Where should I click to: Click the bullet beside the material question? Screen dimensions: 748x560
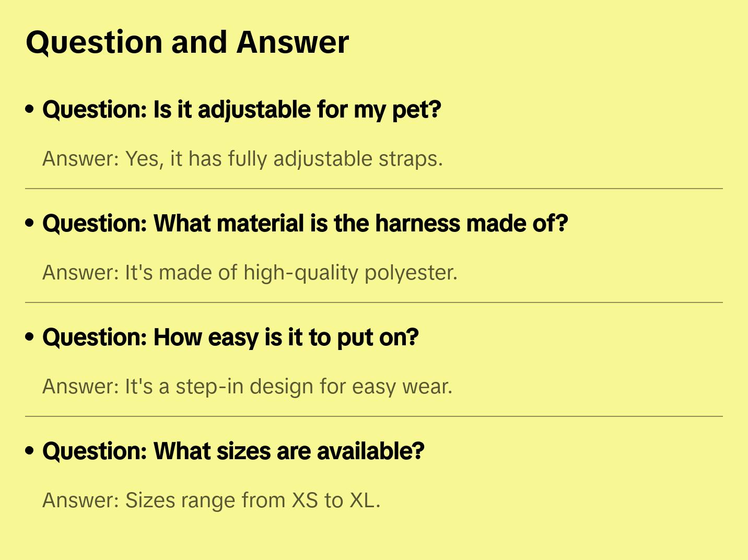[30, 224]
